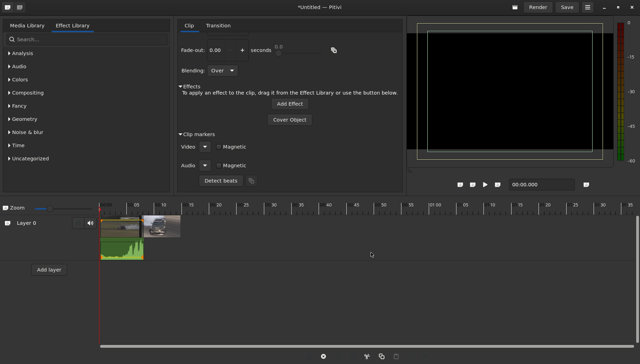Screen dimensions: 640x364
Task: Open the Blending mode dropdown
Action: 222,71
